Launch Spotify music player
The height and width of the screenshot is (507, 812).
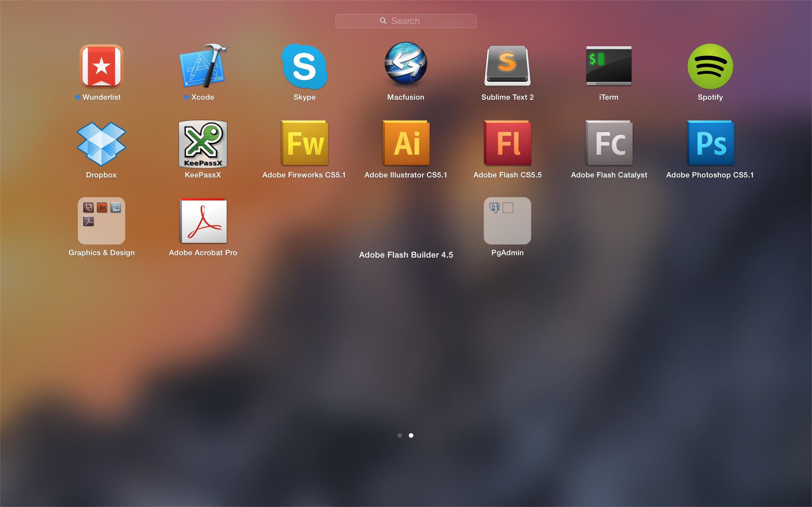click(x=711, y=70)
